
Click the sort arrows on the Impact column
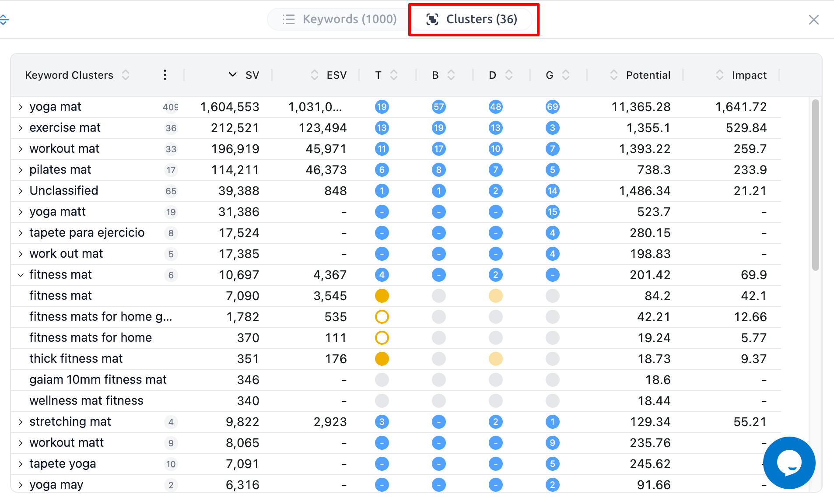[719, 75]
